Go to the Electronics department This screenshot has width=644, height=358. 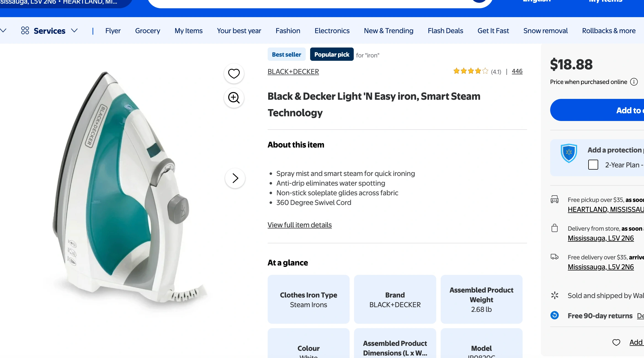[332, 31]
